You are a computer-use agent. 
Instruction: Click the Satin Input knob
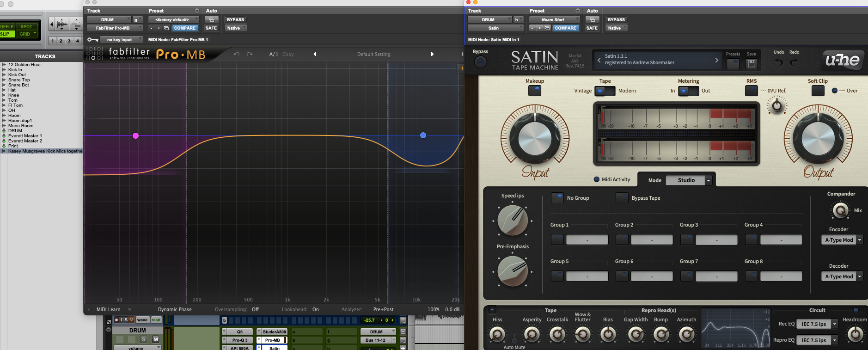[x=535, y=138]
